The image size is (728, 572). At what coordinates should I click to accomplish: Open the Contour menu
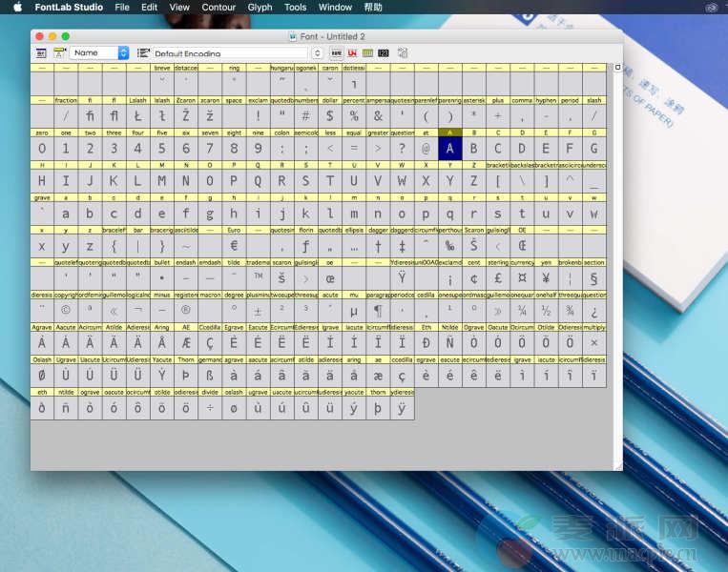point(218,8)
